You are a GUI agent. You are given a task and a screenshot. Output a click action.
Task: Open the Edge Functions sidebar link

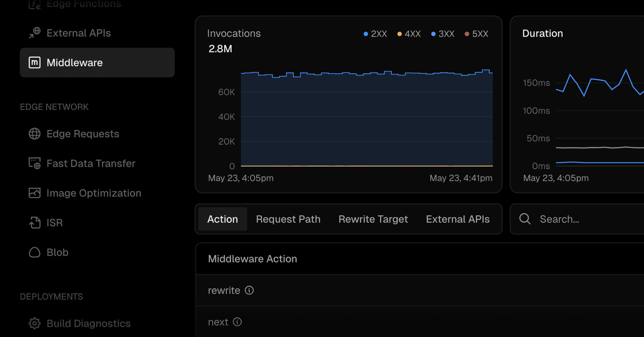[84, 4]
